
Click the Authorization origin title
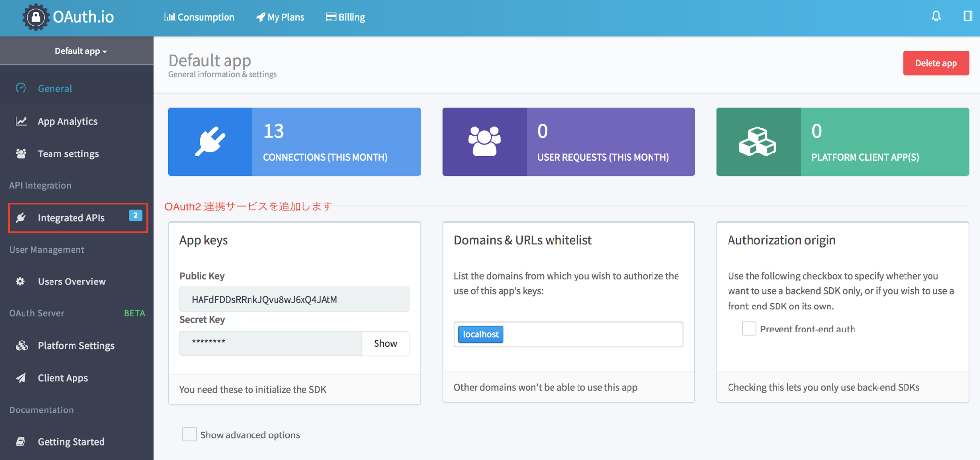[x=781, y=240]
